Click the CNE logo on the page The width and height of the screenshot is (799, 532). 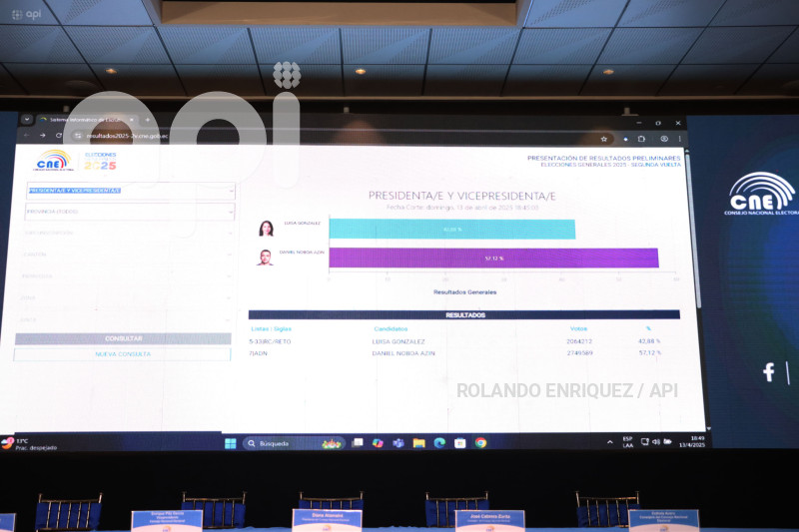click(54, 161)
